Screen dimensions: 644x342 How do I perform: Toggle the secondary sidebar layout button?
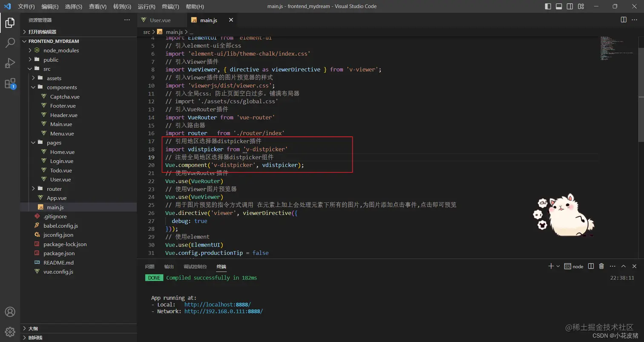tap(570, 6)
